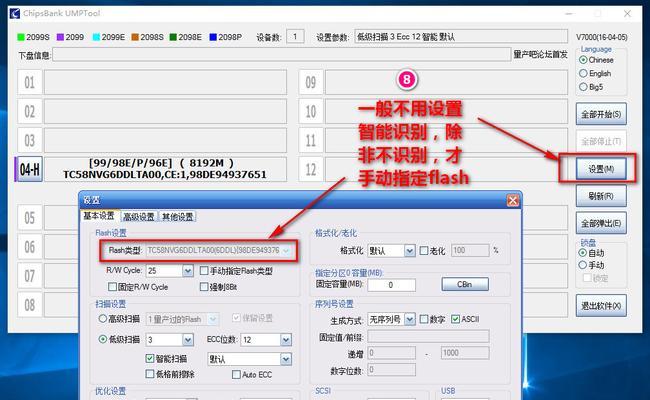Click the 设备数 count field
Viewport: 650px width, 400px height.
(295, 37)
